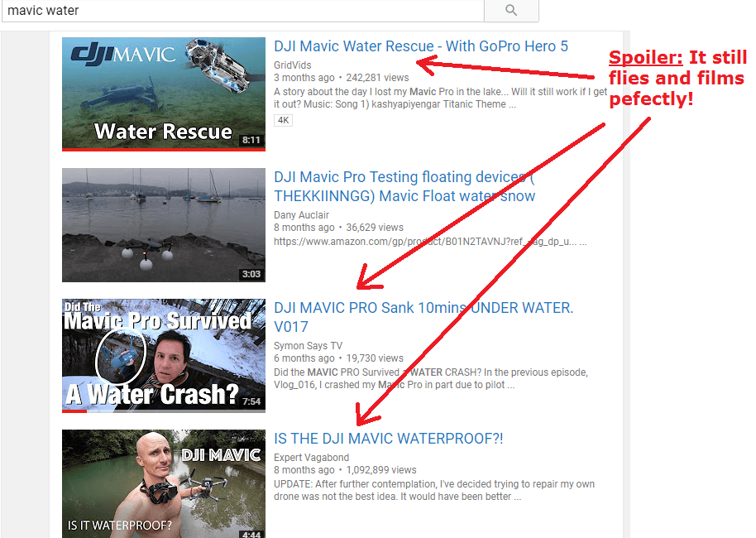This screenshot has width=756, height=538.
Task: Open the Water Rescue video thumbnail
Action: point(164,94)
